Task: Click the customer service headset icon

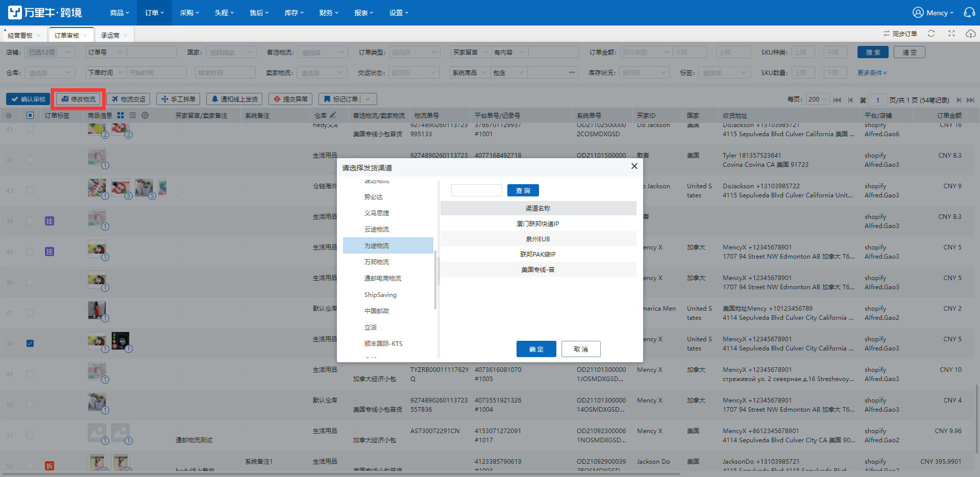Action: 969,12
